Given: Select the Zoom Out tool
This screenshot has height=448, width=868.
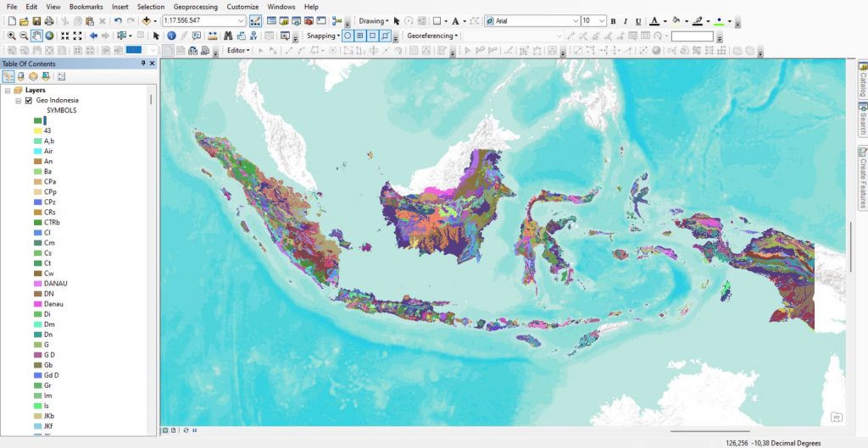Looking at the screenshot, I should [24, 36].
